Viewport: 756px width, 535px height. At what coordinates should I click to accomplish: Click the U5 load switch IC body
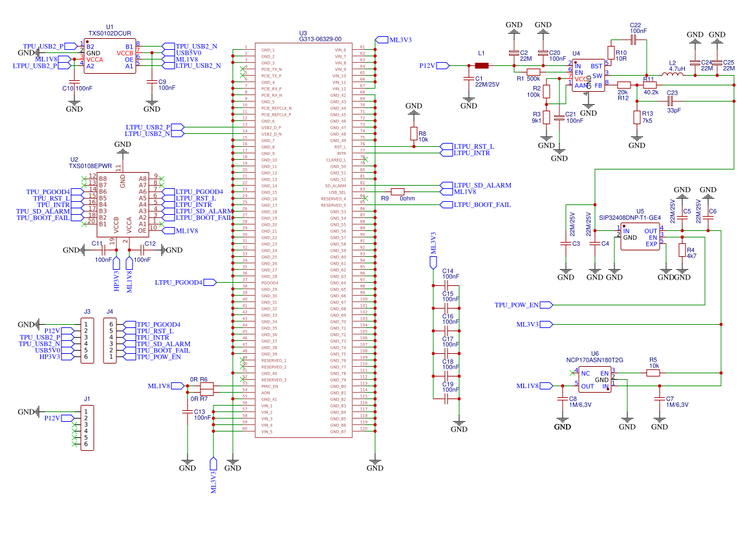click(x=640, y=237)
